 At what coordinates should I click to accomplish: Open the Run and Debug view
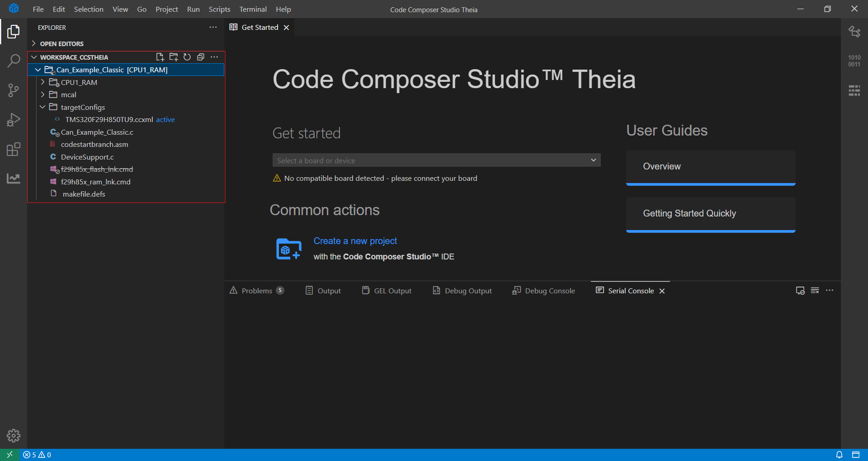click(x=14, y=120)
